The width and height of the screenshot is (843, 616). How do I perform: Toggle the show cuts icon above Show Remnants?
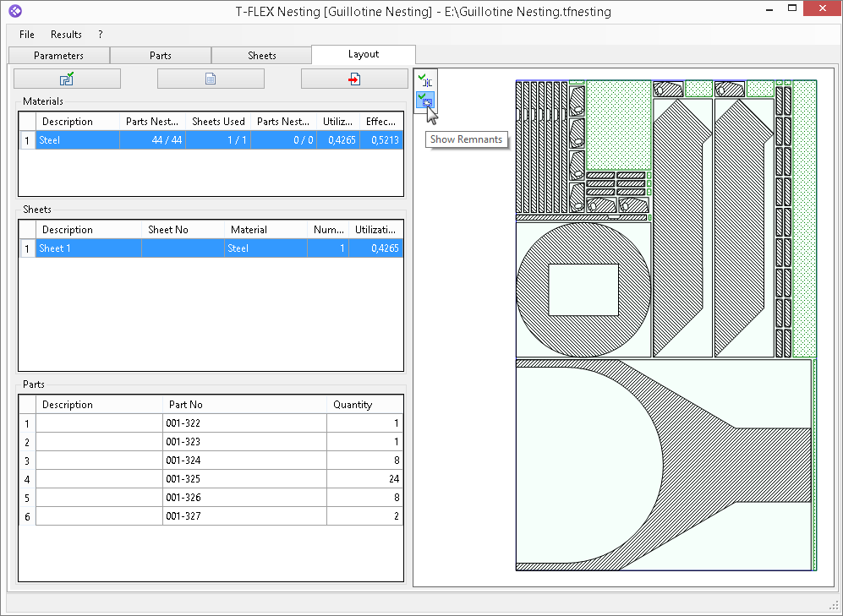pos(425,80)
